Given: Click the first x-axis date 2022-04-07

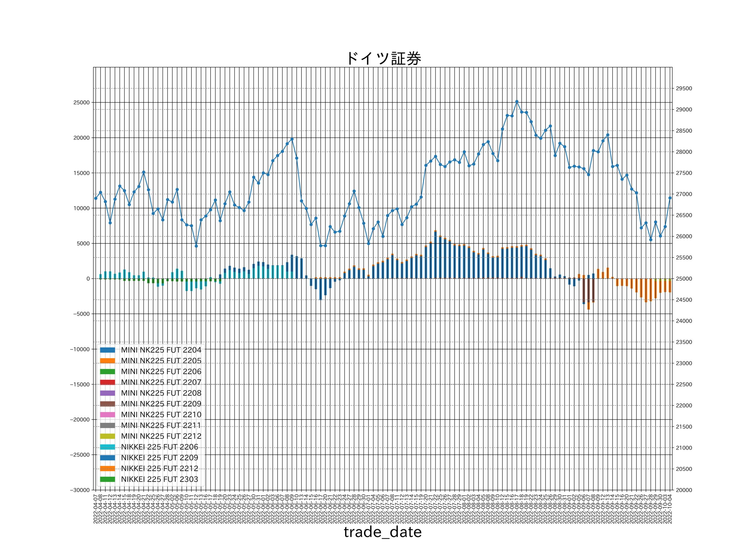Looking at the screenshot, I should click(x=96, y=508).
